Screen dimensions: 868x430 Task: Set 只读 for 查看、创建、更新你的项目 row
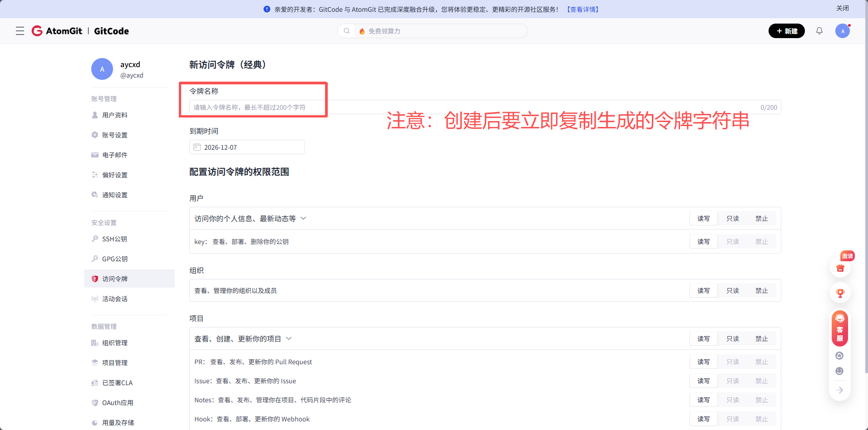(733, 339)
